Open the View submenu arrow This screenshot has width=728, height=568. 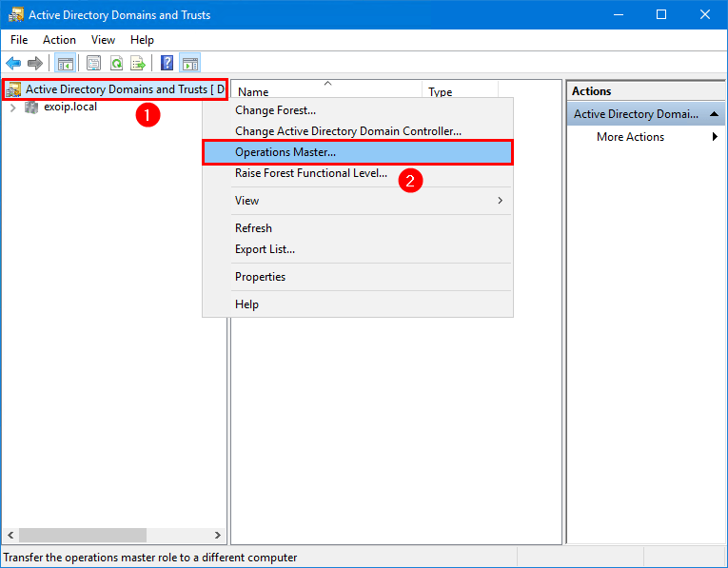pyautogui.click(x=500, y=201)
